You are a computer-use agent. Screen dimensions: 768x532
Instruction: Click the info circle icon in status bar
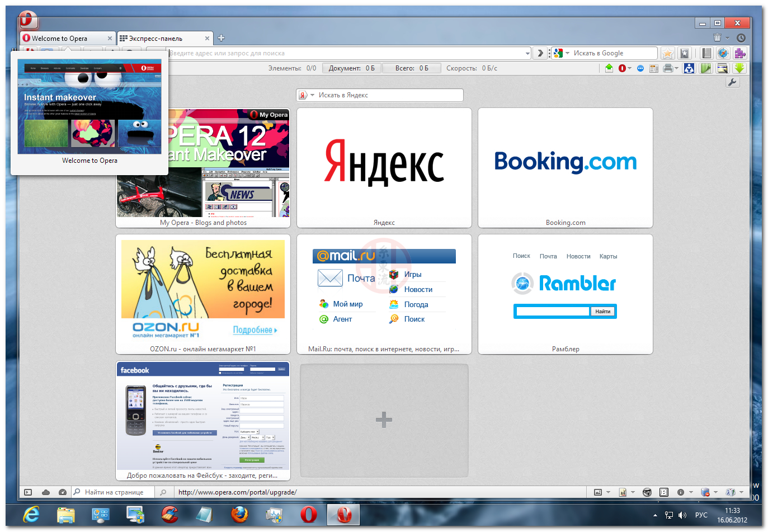tap(681, 492)
